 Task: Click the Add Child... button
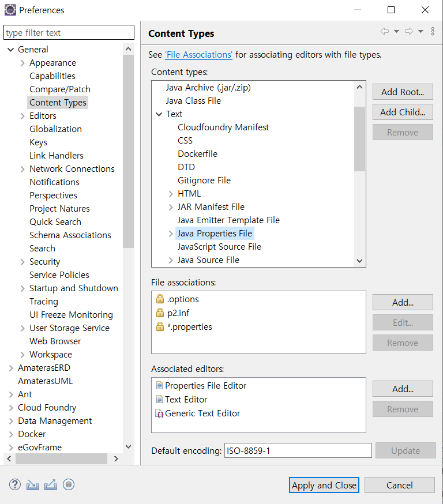(403, 112)
